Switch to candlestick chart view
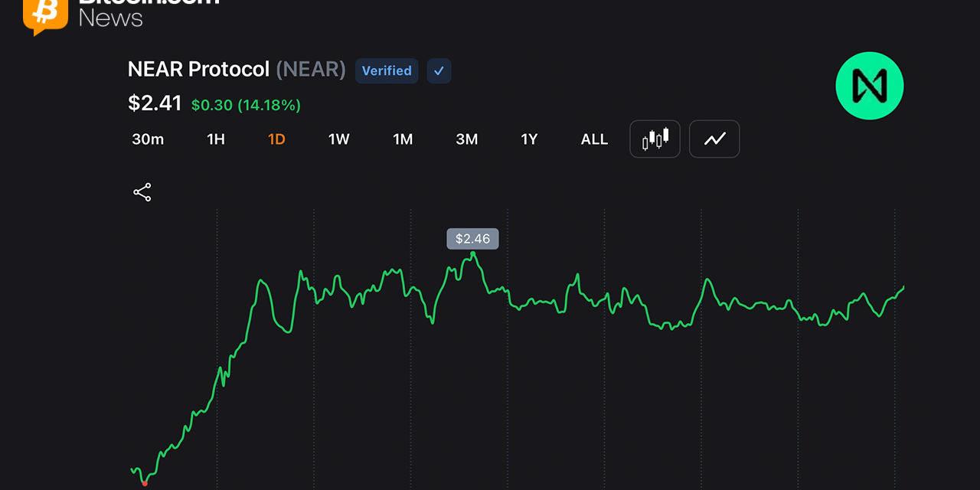This screenshot has width=980, height=490. coord(655,139)
